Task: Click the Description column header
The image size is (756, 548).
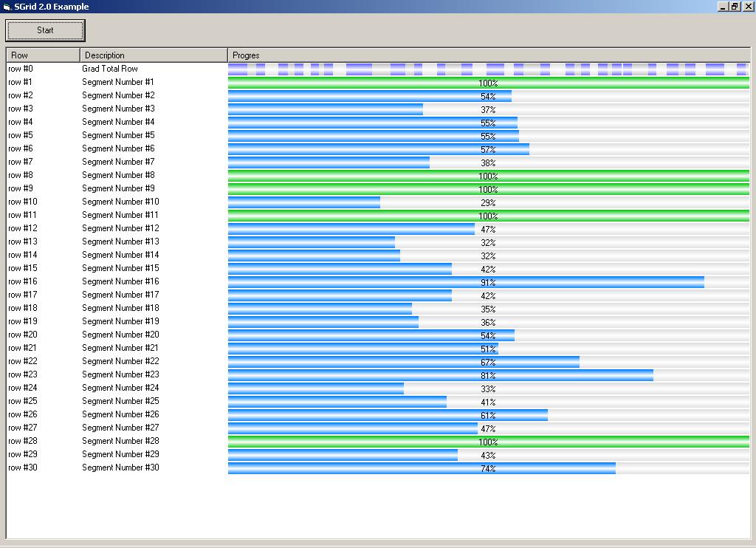Action: pos(154,55)
